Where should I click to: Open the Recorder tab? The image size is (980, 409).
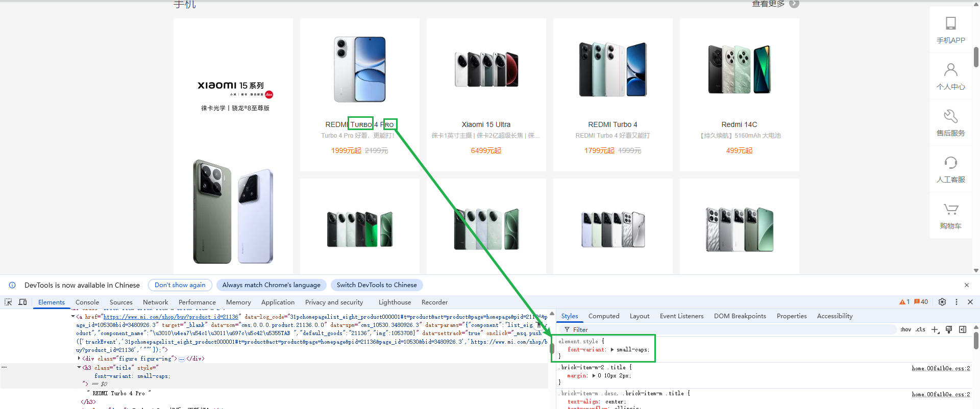[x=434, y=302]
